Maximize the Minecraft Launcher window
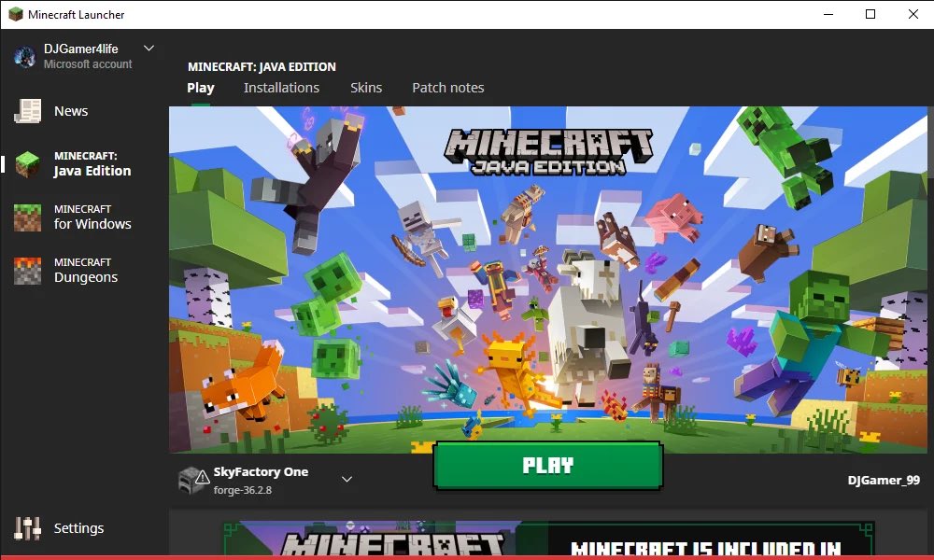This screenshot has width=934, height=560. 870,14
